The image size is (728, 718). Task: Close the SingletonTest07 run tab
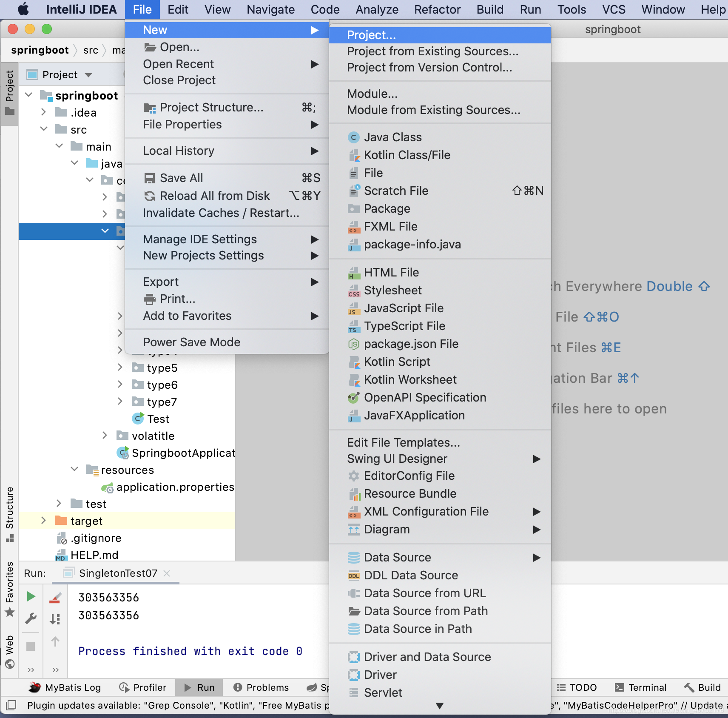point(167,573)
